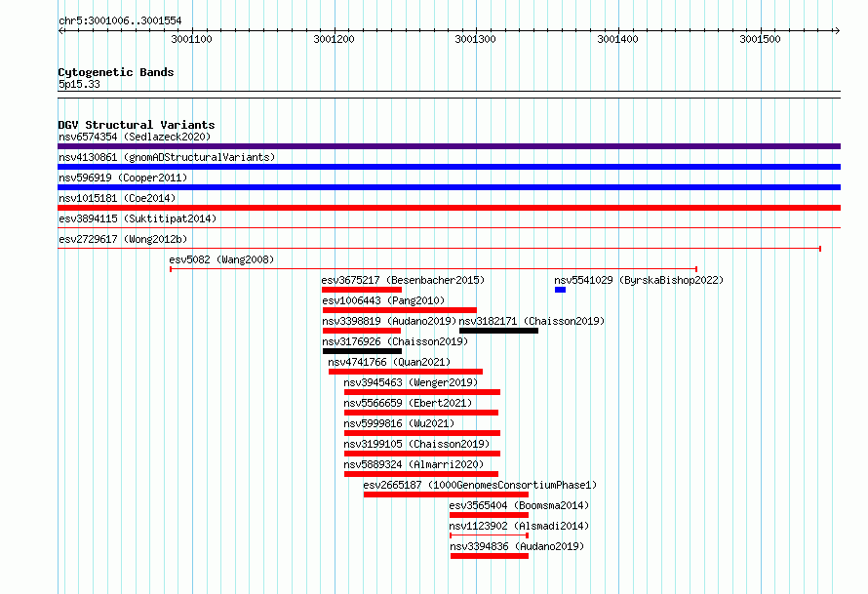Open the nsv4130861 (gnomADStructuralVariants) label

click(x=167, y=157)
